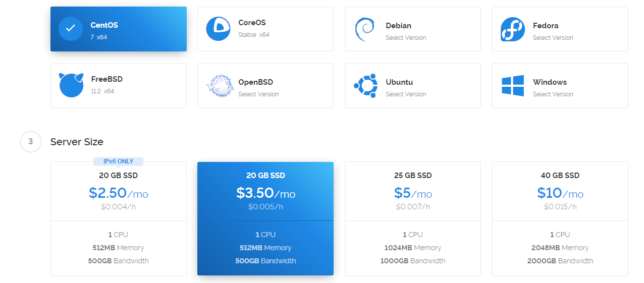
Task: Click the Debian swirl logo
Action: point(364,29)
